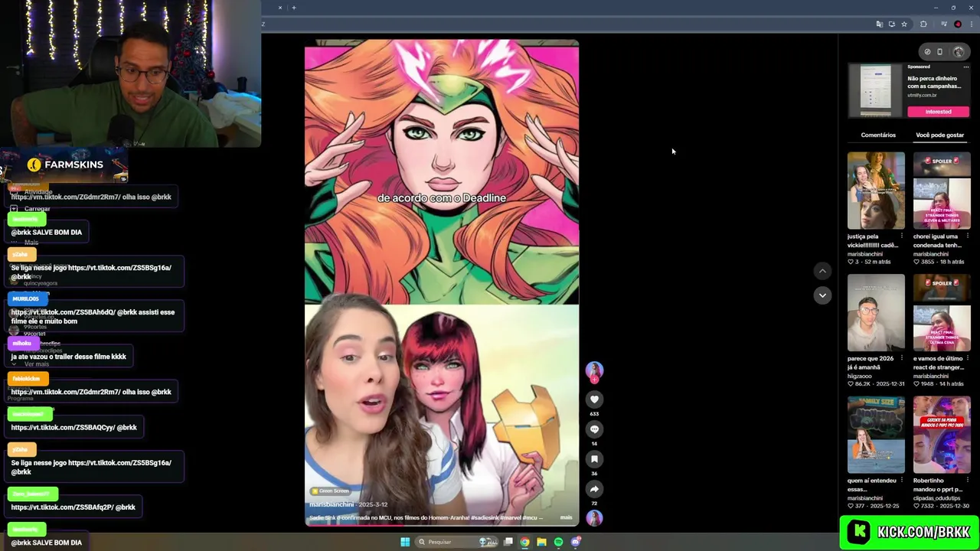Open the Chrome three-dot menu
The width and height of the screenshot is (980, 551).
(971, 24)
